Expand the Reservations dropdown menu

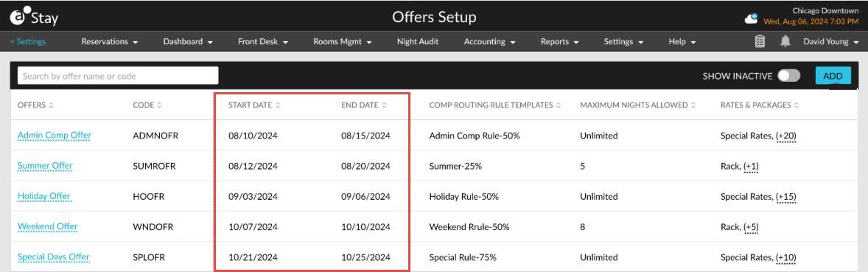point(110,41)
